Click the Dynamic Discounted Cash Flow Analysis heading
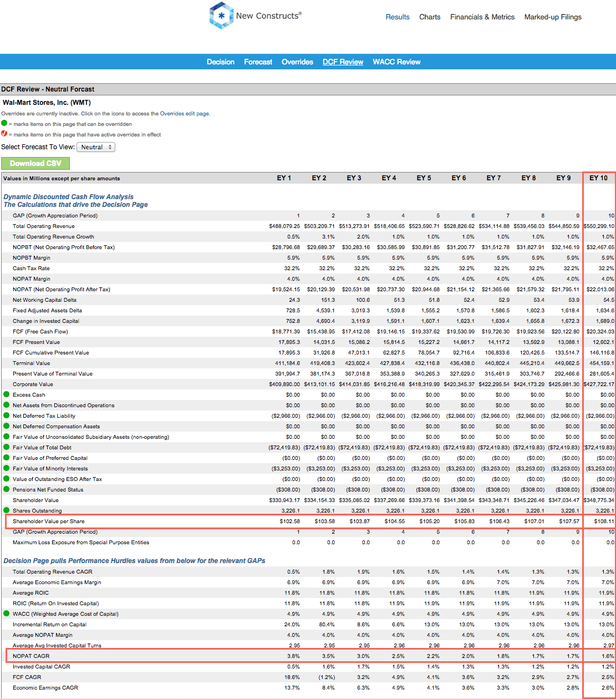616x699 pixels. point(68,197)
